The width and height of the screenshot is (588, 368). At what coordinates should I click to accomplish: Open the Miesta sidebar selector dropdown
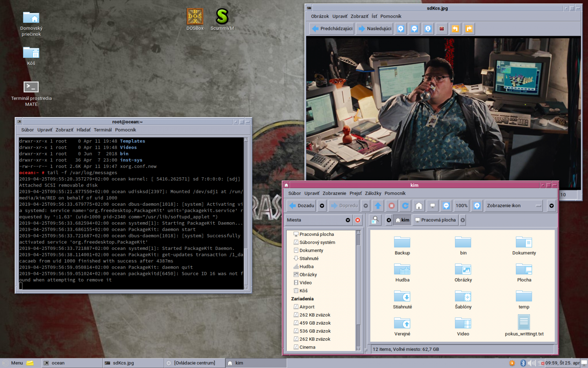(x=347, y=220)
